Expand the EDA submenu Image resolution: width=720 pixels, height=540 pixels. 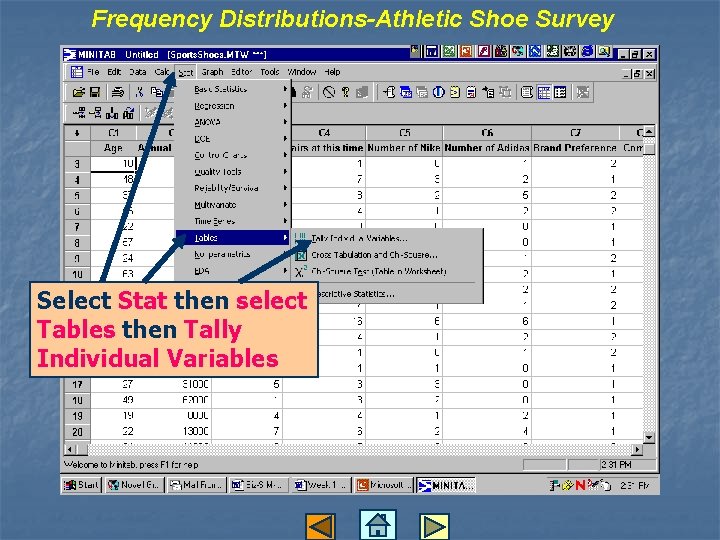pos(233,271)
